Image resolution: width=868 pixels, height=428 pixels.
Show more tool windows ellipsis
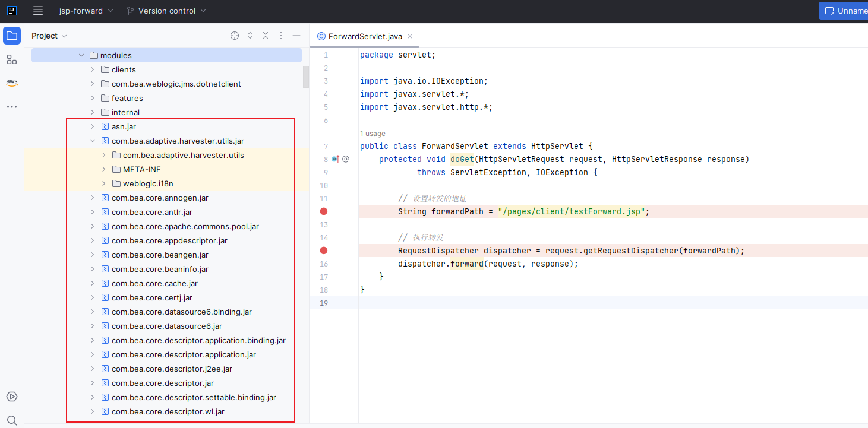point(12,107)
